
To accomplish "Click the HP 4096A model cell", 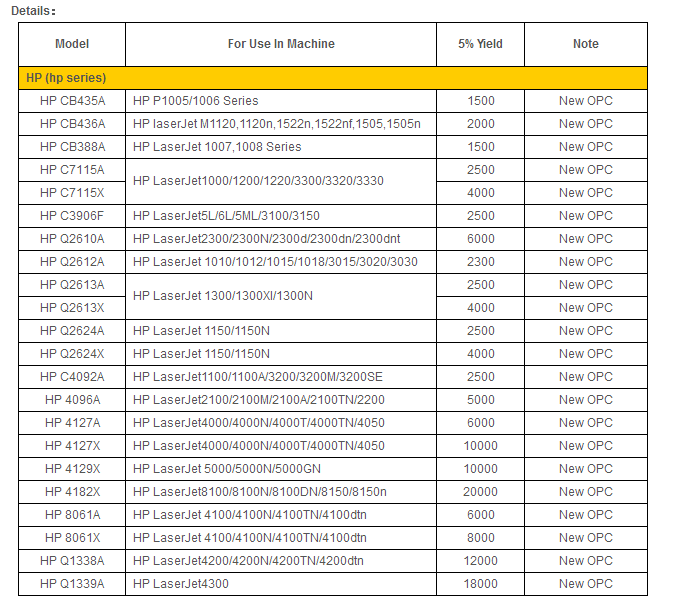I will 72,400.
